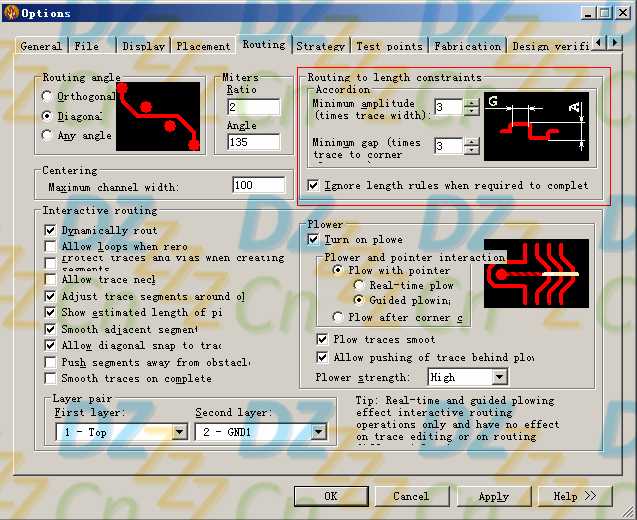Enable Allow loops when rerouting
Screen dimensions: 637x520
(x=50, y=246)
